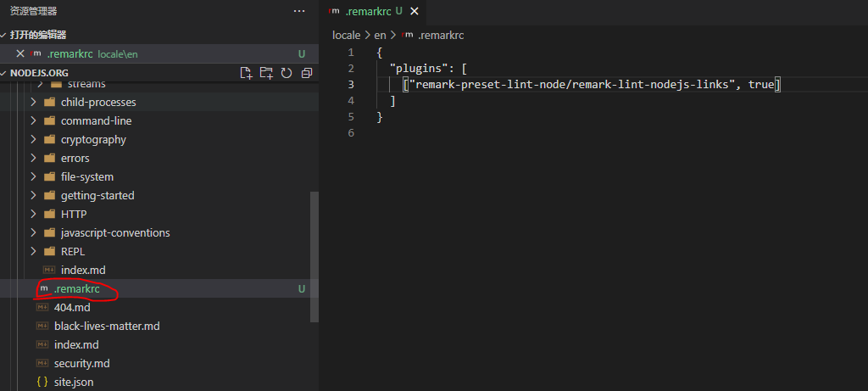Viewport: 868px width, 391px height.
Task: Click the cryptography folder icon
Action: click(x=49, y=140)
